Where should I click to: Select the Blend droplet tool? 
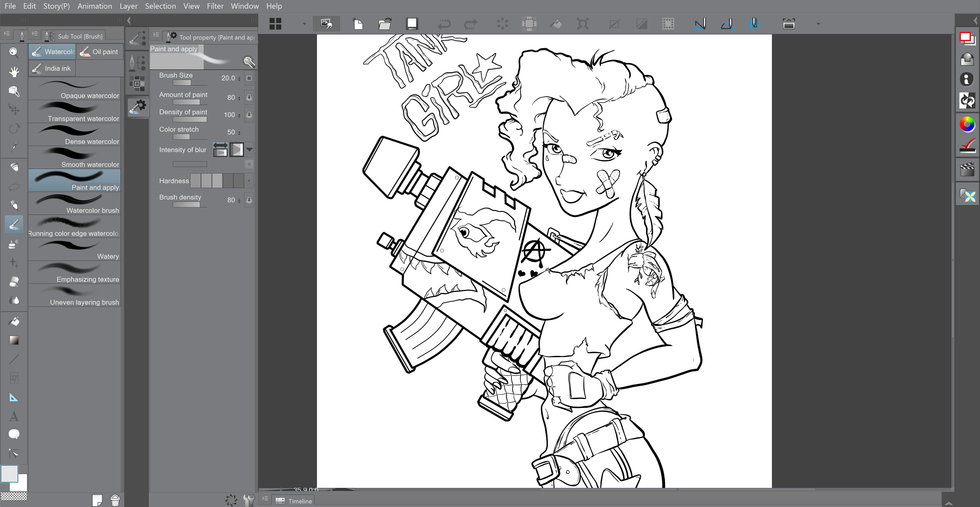[14, 301]
